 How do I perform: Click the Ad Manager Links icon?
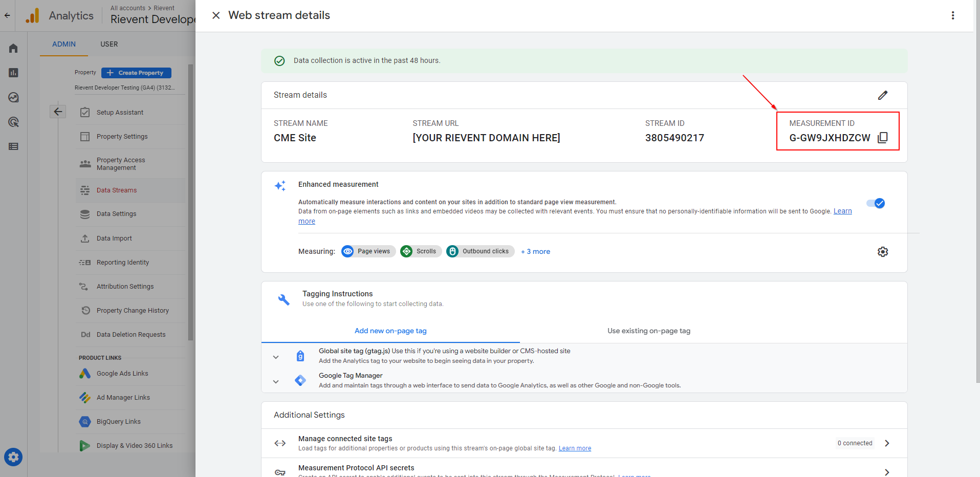click(x=85, y=398)
